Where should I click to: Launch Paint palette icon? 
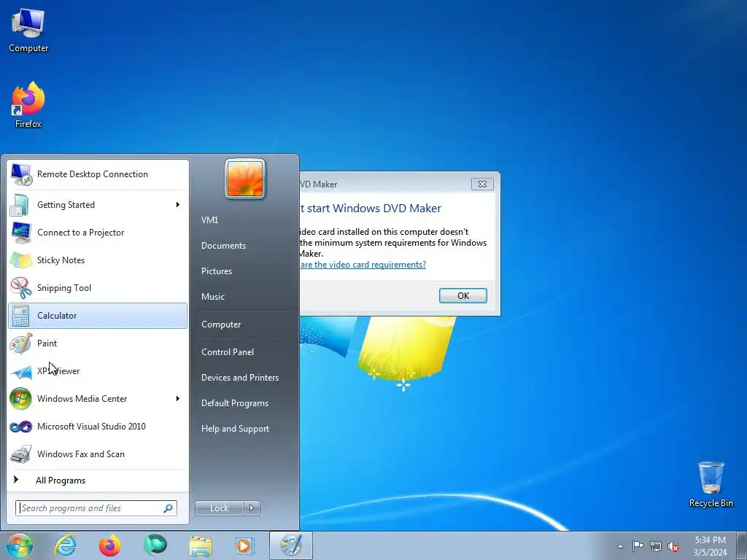click(x=21, y=343)
